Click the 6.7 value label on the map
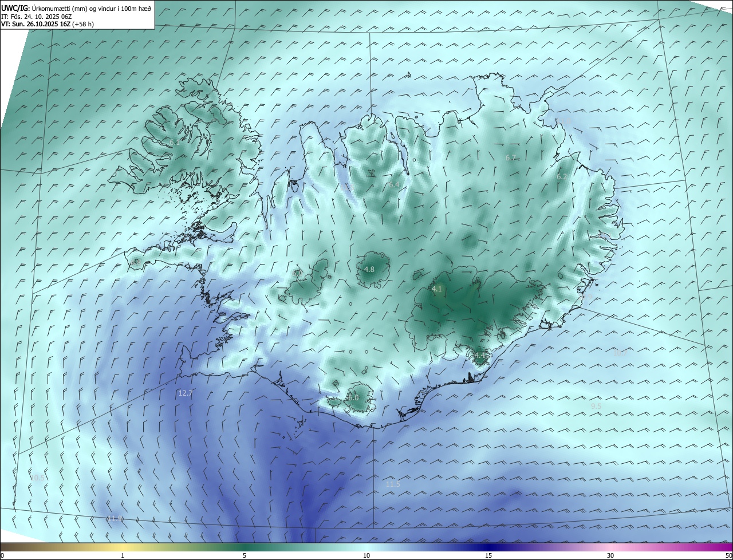 click(x=511, y=157)
